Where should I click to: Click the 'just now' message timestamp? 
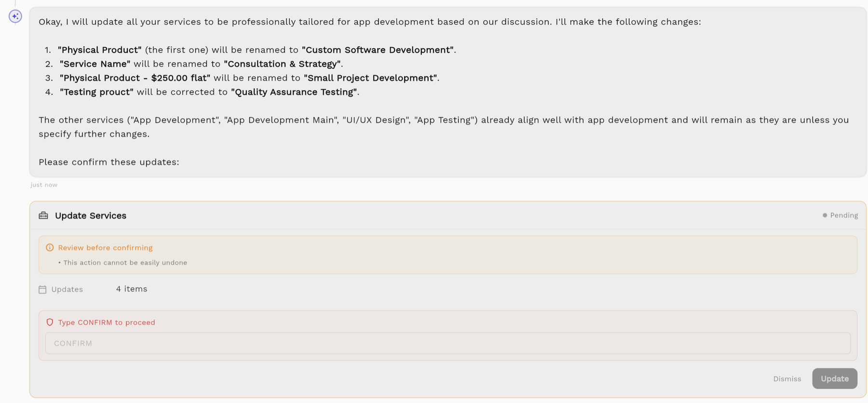click(x=44, y=185)
